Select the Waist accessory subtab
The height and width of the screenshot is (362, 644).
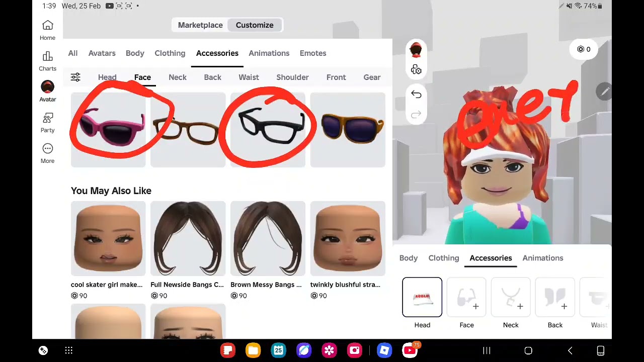[249, 77]
